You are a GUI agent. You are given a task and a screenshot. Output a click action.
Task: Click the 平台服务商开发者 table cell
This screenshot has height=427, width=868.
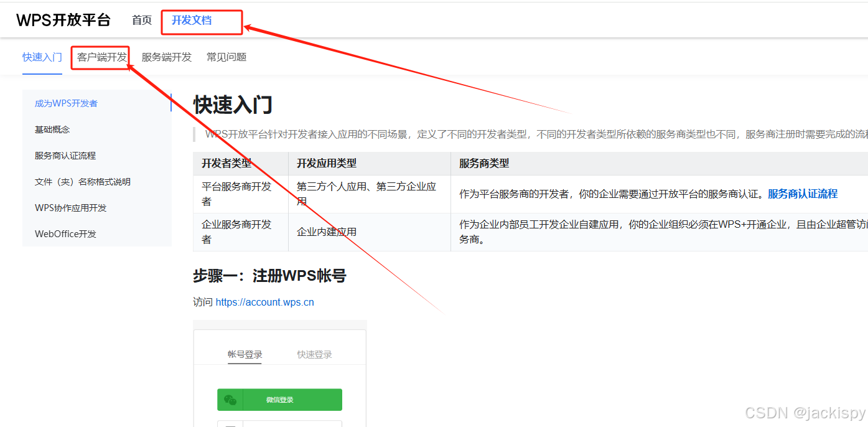241,194
